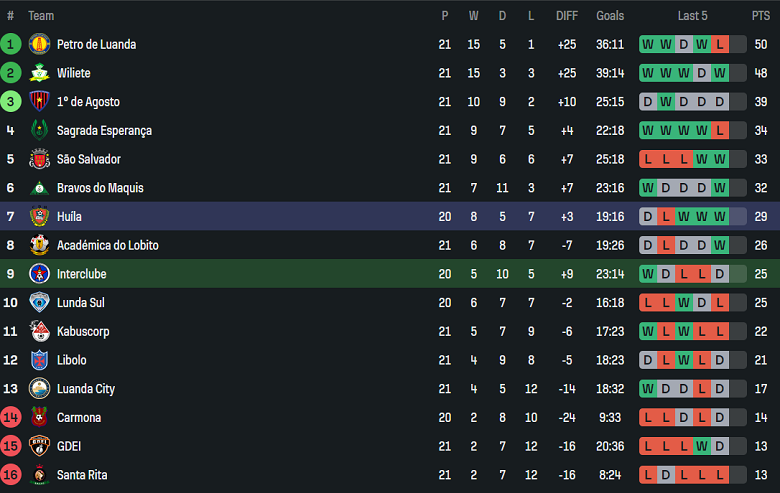Click the Petro de Luanda club crest
Viewport: 780px width, 493px height.
tap(39, 44)
